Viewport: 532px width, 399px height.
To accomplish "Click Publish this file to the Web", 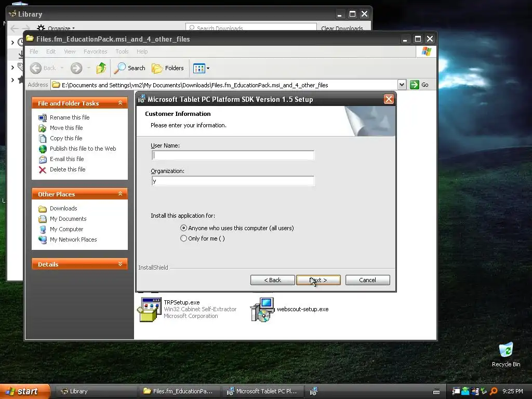I will pos(83,149).
